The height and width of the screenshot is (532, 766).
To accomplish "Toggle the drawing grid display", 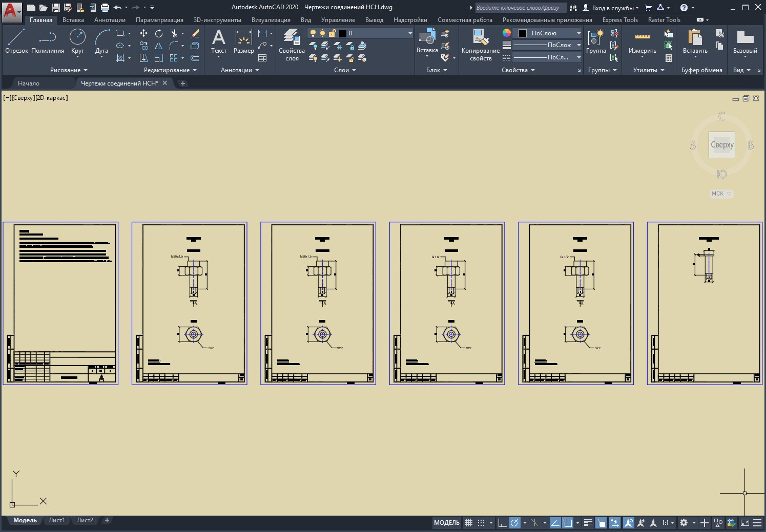I will (468, 523).
